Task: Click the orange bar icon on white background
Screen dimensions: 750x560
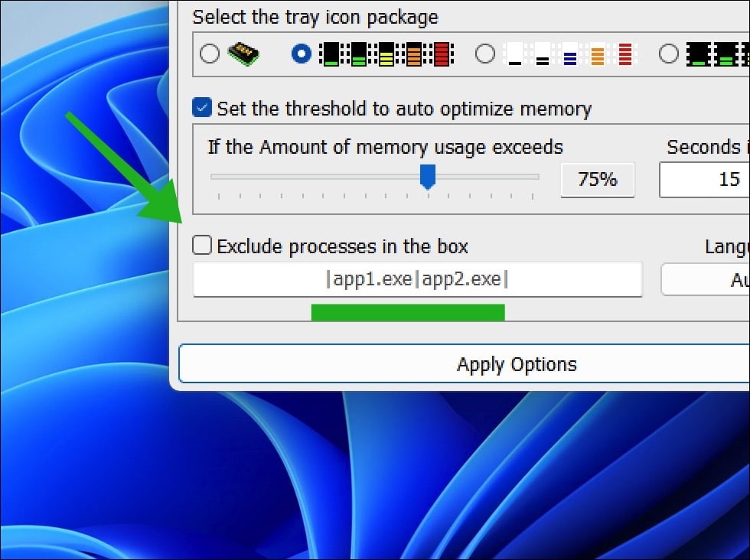Action: [598, 54]
